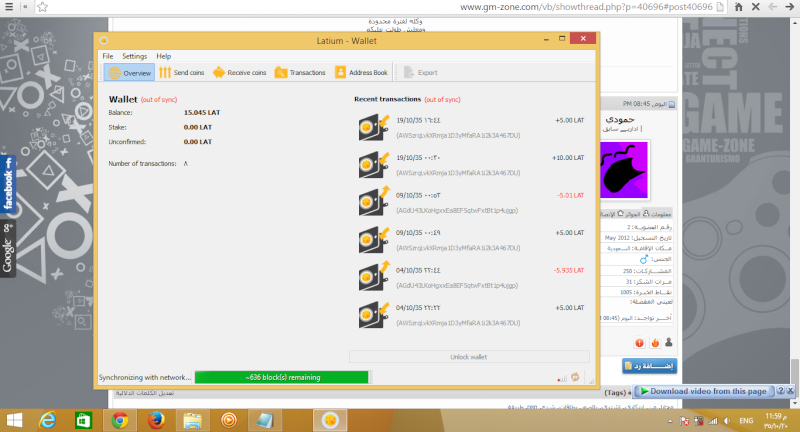This screenshot has height=432, width=800.
Task: Select the top +5.00 LAT transaction
Action: [470, 127]
